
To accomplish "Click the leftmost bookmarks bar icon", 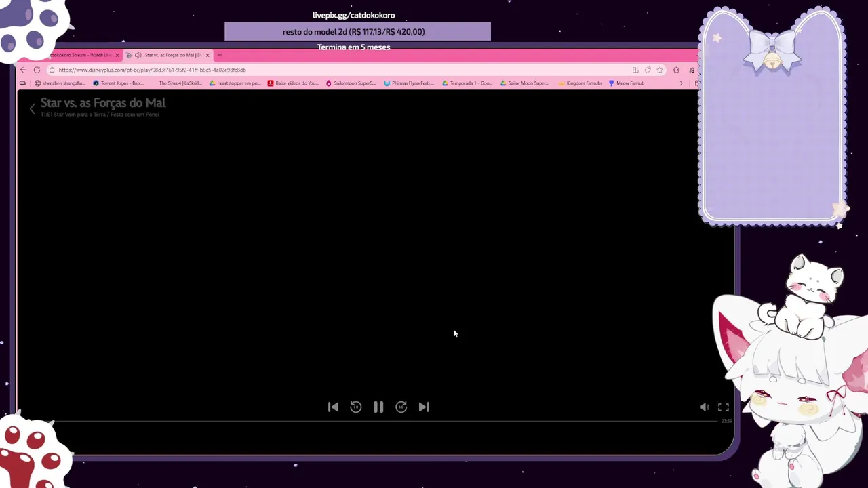I will click(x=22, y=83).
